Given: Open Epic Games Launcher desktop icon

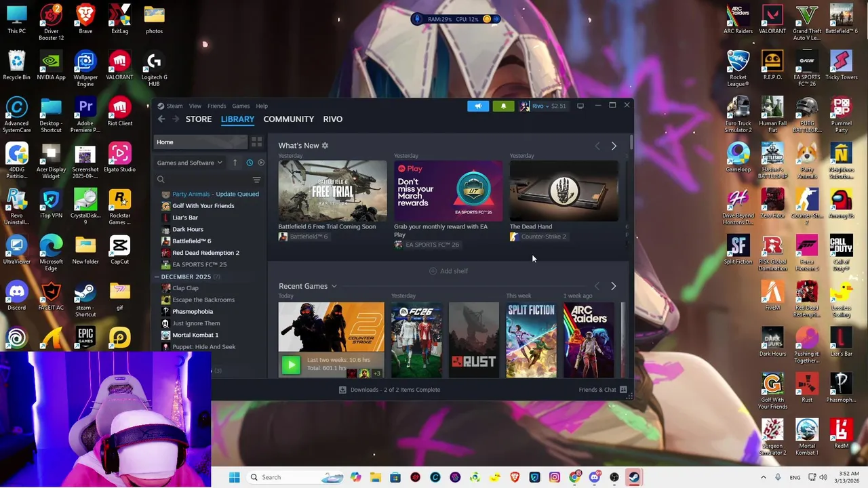Looking at the screenshot, I should pyautogui.click(x=85, y=337).
